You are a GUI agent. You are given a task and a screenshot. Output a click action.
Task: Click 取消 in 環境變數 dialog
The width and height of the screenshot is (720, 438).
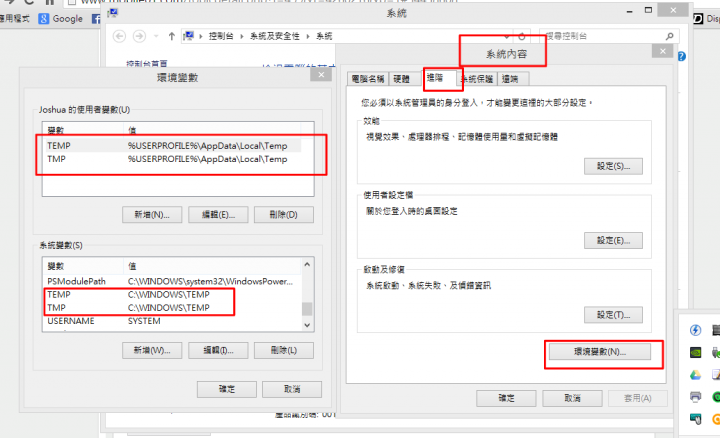(292, 389)
